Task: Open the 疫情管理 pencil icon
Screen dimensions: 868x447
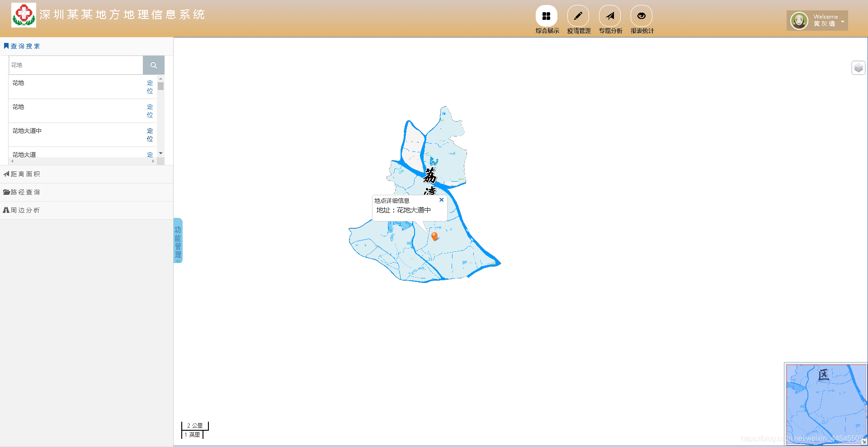Action: [578, 16]
